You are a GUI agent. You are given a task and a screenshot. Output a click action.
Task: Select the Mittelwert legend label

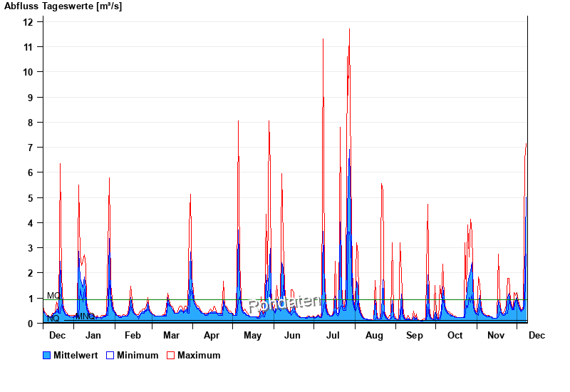(76, 355)
